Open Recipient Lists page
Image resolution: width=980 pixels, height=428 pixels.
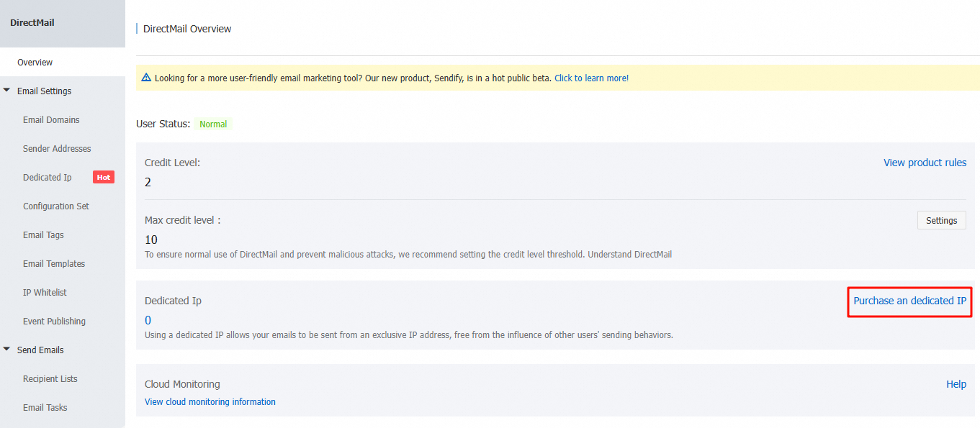[x=50, y=379]
